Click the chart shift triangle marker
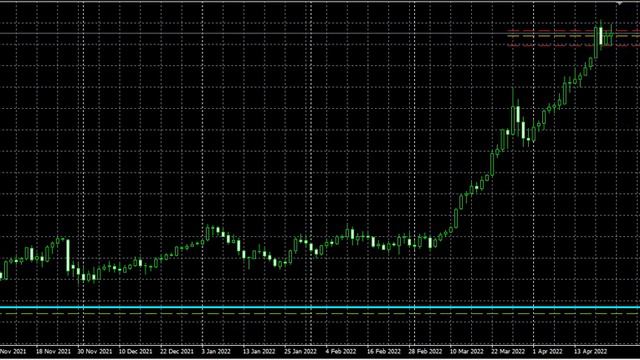 click(620, 4)
